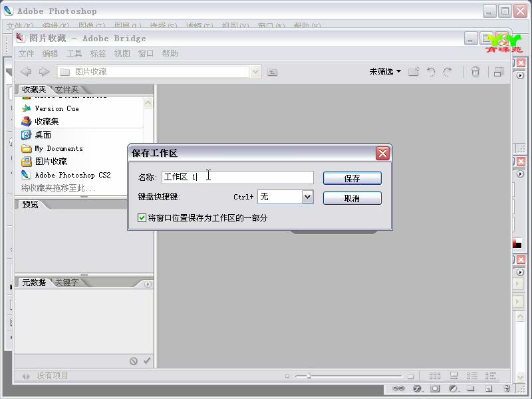Image resolution: width=532 pixels, height=399 pixels.
Task: Create a new folder in Bridge toolbar
Action: tap(414, 72)
